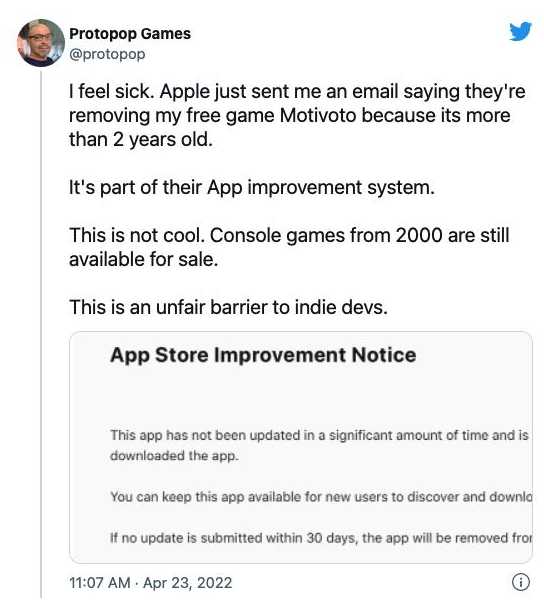Open the attached App Store notice image
Screen dimensions: 544x615
[301, 447]
